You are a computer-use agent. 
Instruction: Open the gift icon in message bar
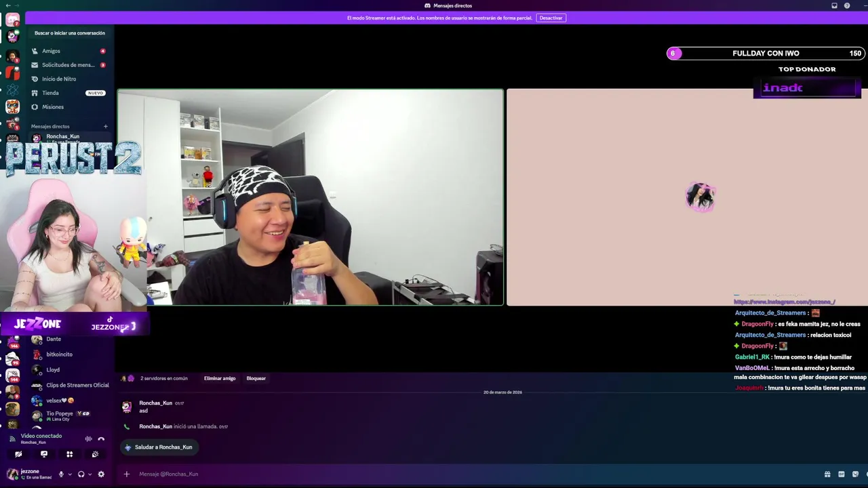coord(827,474)
